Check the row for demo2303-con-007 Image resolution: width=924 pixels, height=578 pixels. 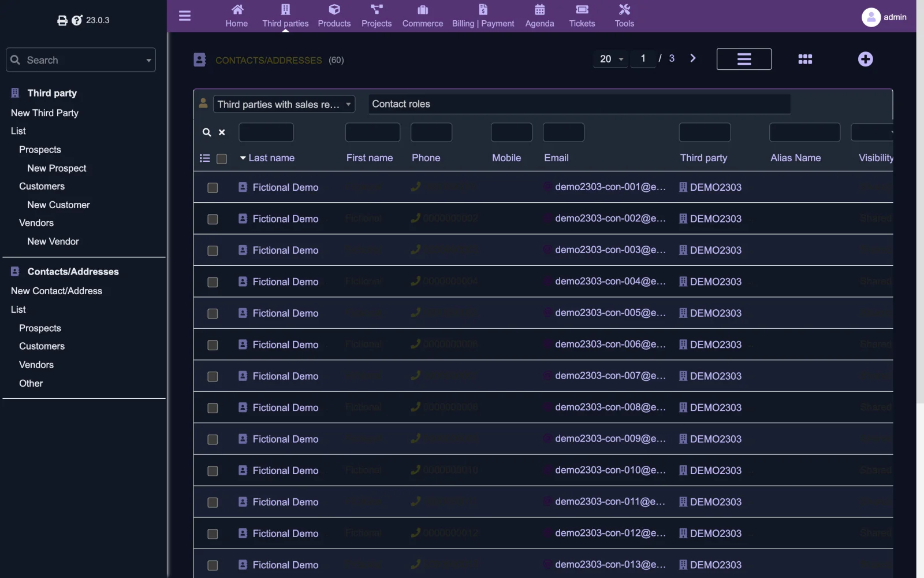click(213, 377)
